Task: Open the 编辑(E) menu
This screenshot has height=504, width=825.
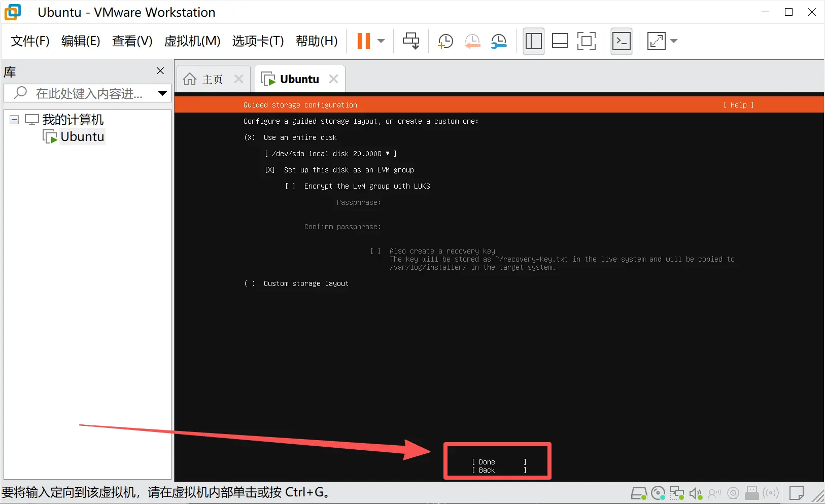Action: [81, 41]
